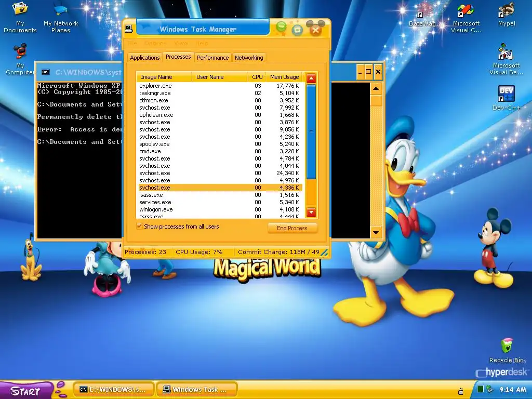
Task: Click the 9:14 AM taskbar clock
Action: (512, 389)
